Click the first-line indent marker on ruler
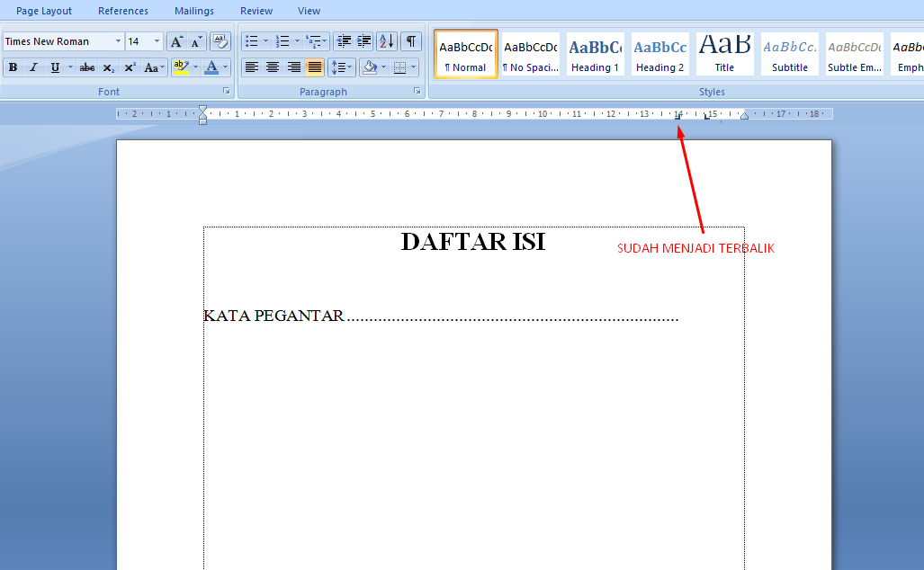Screen dimensions: 924x570 pyautogui.click(x=202, y=109)
